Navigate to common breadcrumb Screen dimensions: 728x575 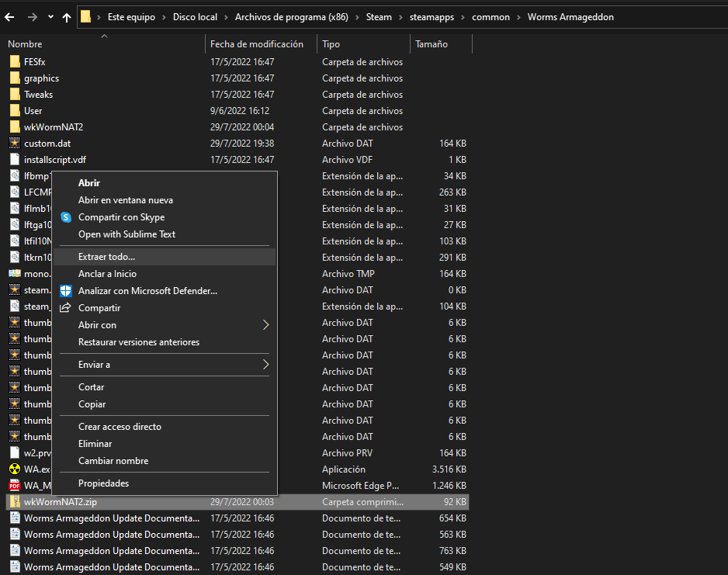pos(491,17)
